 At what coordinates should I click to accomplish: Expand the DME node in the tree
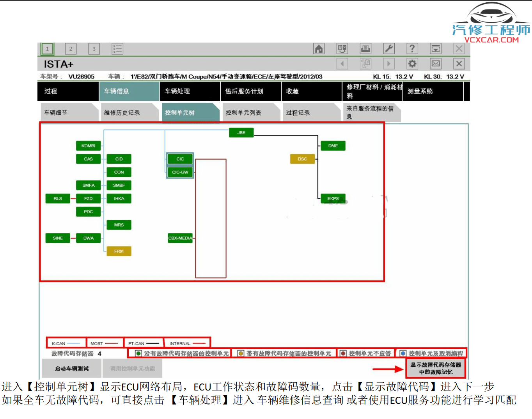point(333,146)
